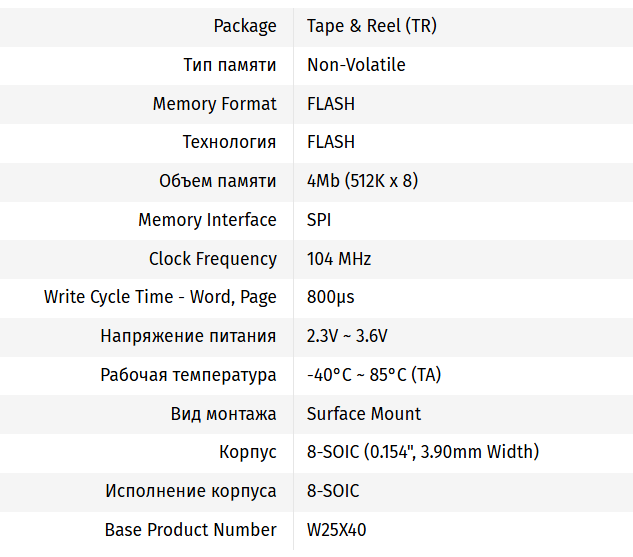
Task: Select the "W25X40" base product number
Action: (337, 530)
